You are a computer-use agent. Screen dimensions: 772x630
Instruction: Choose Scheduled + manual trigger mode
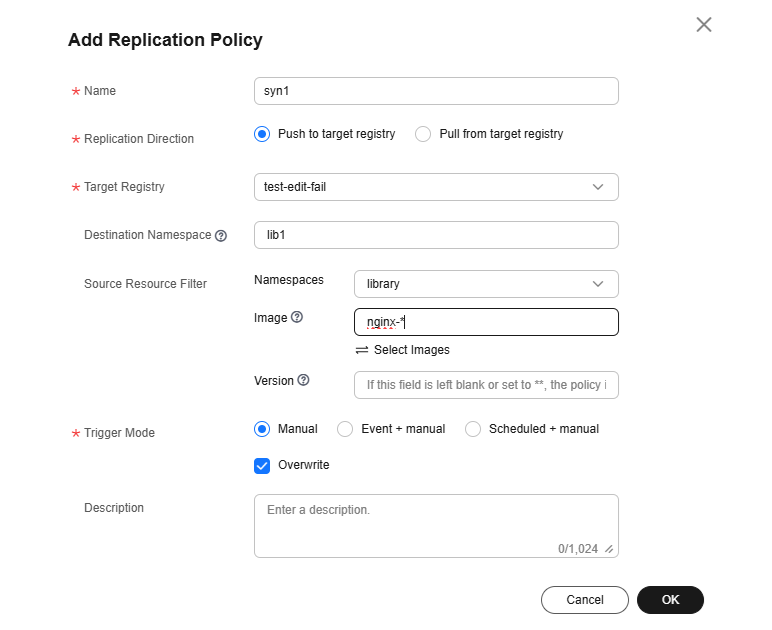[x=473, y=429]
